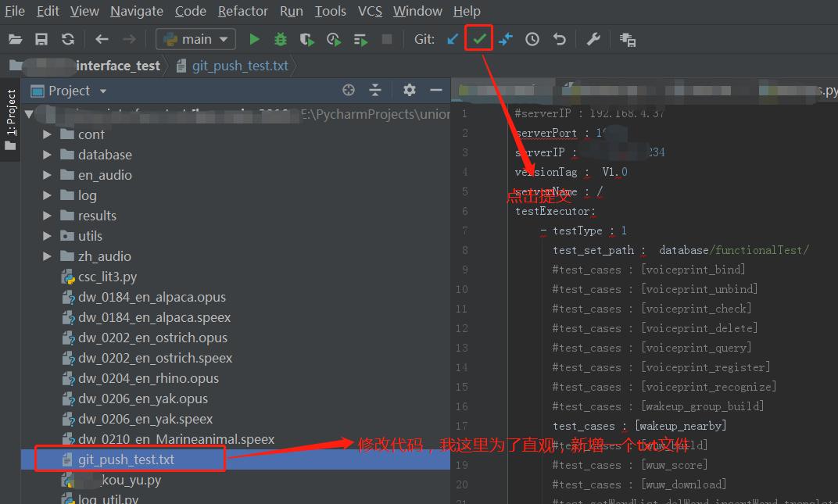The image size is (838, 504).
Task: Open settings via the wrench icon
Action: pyautogui.click(x=593, y=39)
